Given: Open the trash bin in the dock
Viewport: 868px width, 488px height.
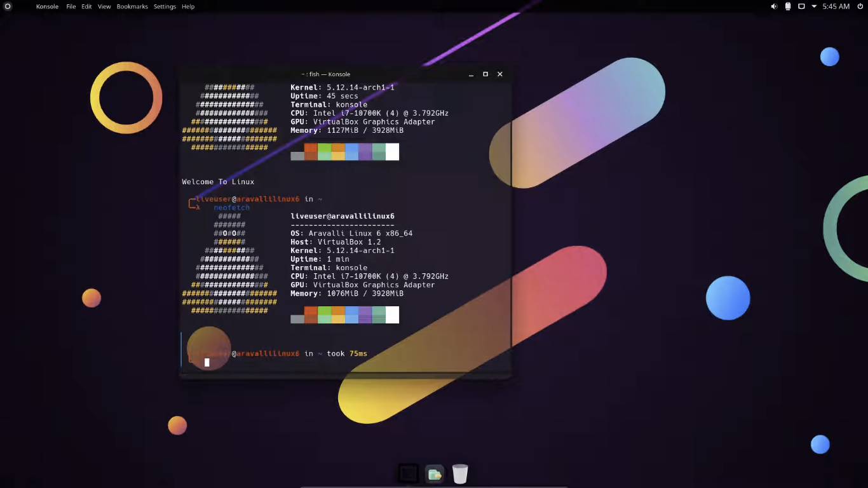Looking at the screenshot, I should (460, 473).
